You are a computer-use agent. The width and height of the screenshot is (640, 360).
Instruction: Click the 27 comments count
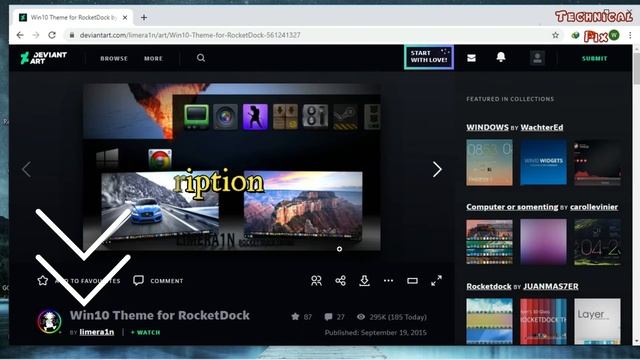(x=335, y=317)
